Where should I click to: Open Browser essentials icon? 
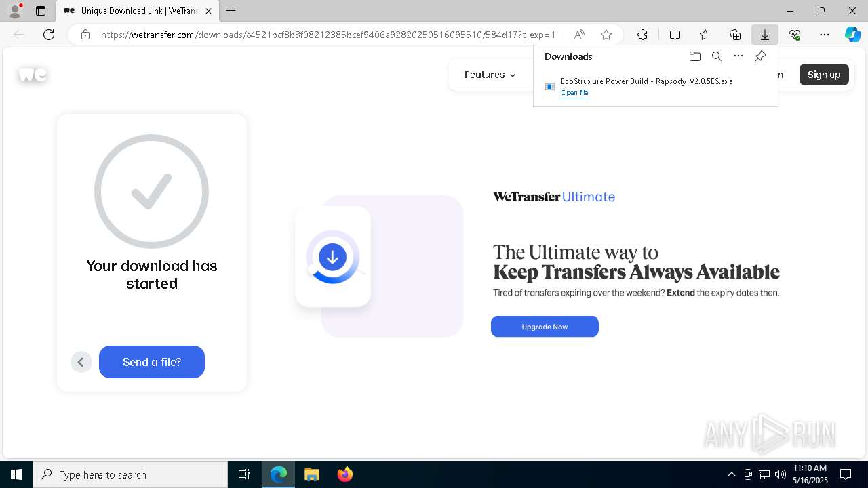795,35
